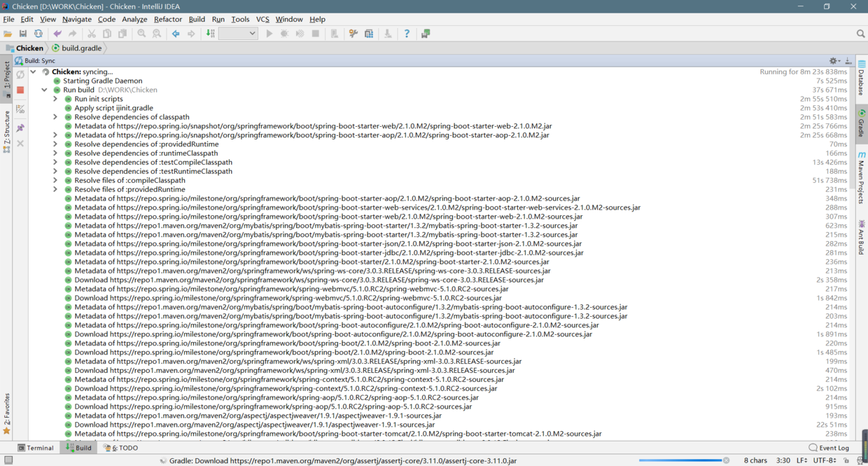This screenshot has height=466, width=868.
Task: Click the Toggle view icon in Build panel
Action: 20,109
